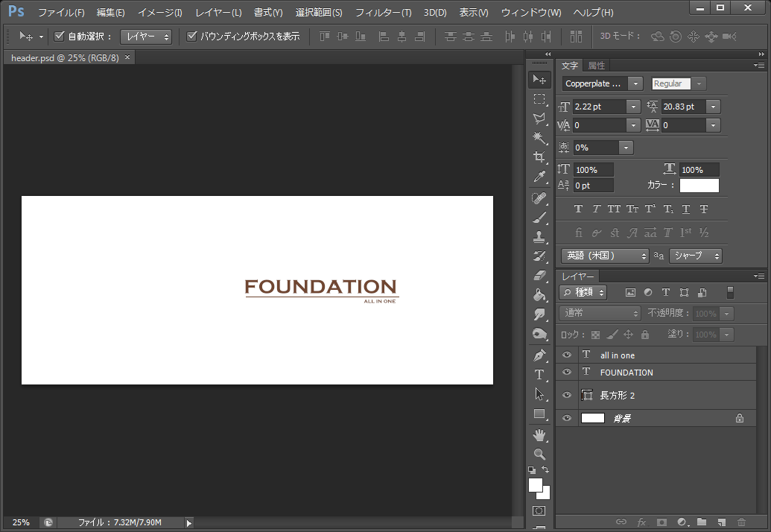Select the Eraser tool

pyautogui.click(x=539, y=276)
